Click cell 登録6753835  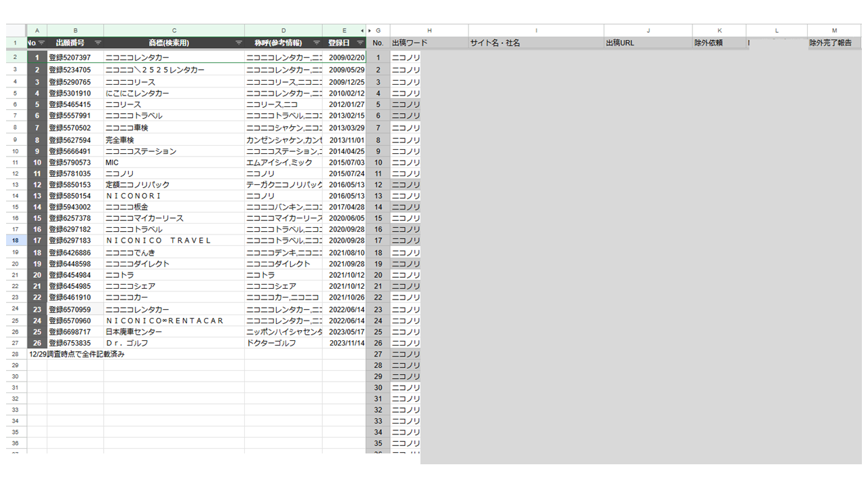[x=75, y=343]
